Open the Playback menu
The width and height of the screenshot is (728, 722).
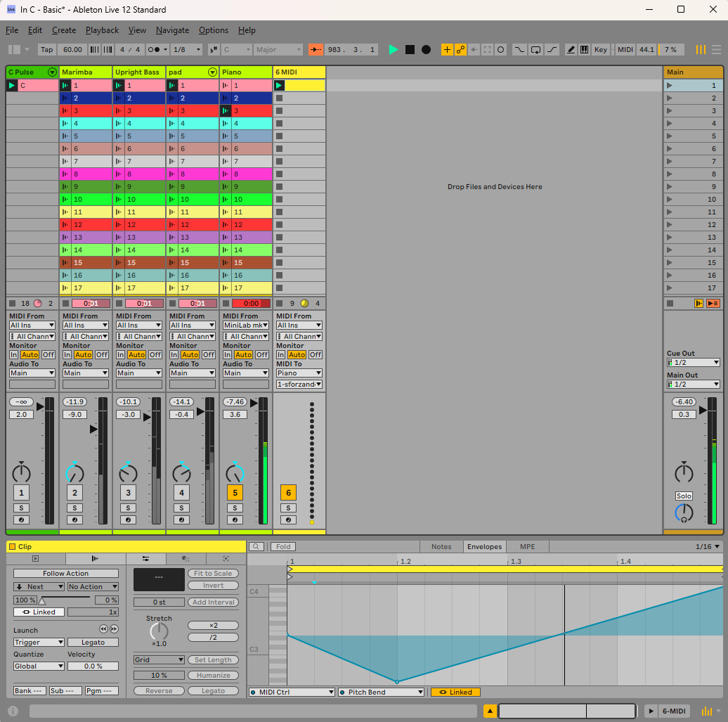click(102, 30)
